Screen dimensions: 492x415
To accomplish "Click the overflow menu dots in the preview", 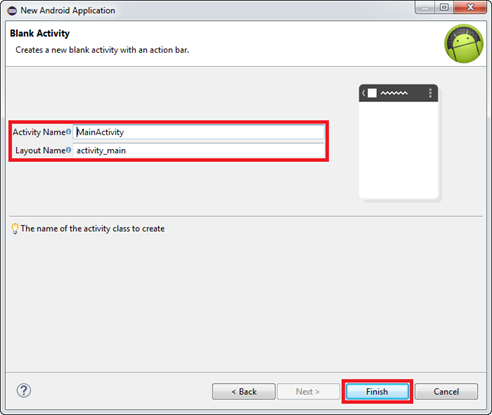I will pyautogui.click(x=430, y=93).
